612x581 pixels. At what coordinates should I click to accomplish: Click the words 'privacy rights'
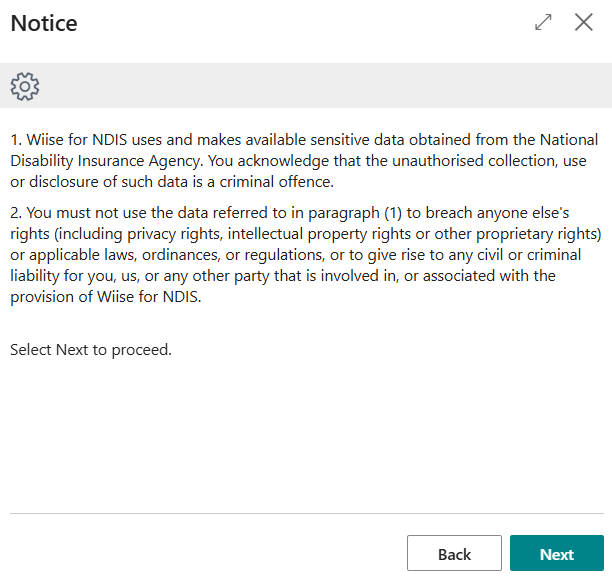click(x=174, y=234)
